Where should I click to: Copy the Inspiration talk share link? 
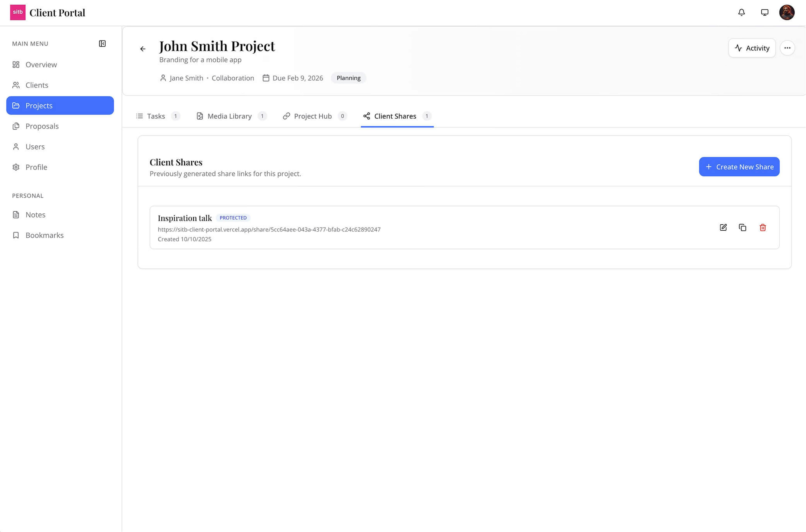(743, 228)
